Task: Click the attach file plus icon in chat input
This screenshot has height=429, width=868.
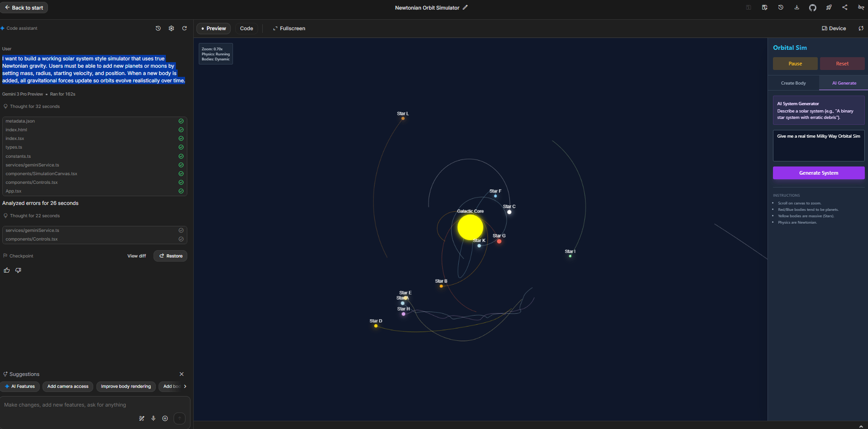Action: click(165, 418)
